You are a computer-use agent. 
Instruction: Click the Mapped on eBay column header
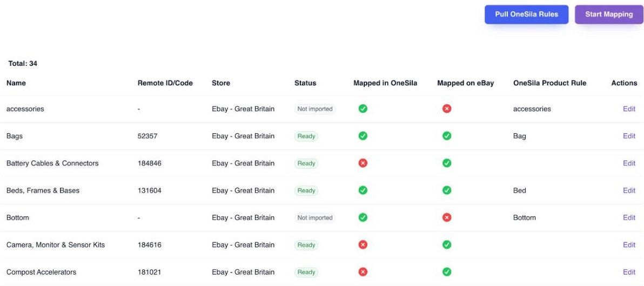click(465, 83)
